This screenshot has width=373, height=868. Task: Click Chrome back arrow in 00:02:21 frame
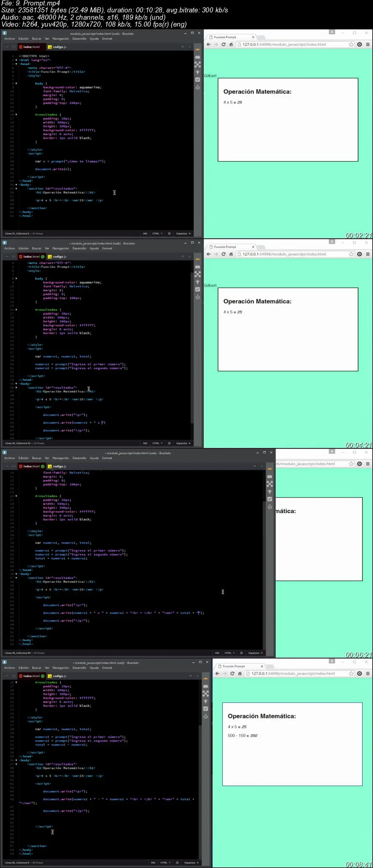208,44
